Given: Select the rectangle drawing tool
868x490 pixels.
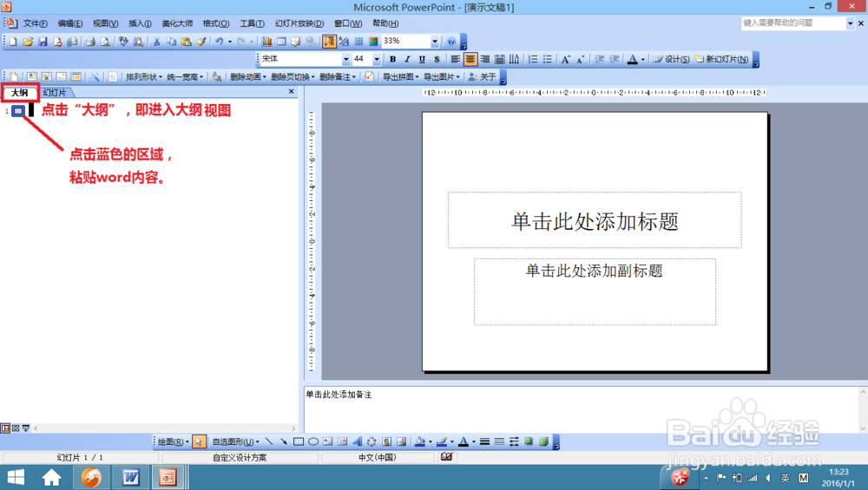Looking at the screenshot, I should pyautogui.click(x=299, y=441).
